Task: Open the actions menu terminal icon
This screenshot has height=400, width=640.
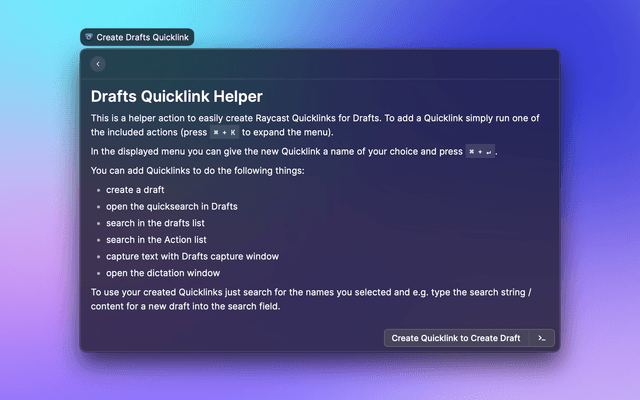Action: [541, 338]
